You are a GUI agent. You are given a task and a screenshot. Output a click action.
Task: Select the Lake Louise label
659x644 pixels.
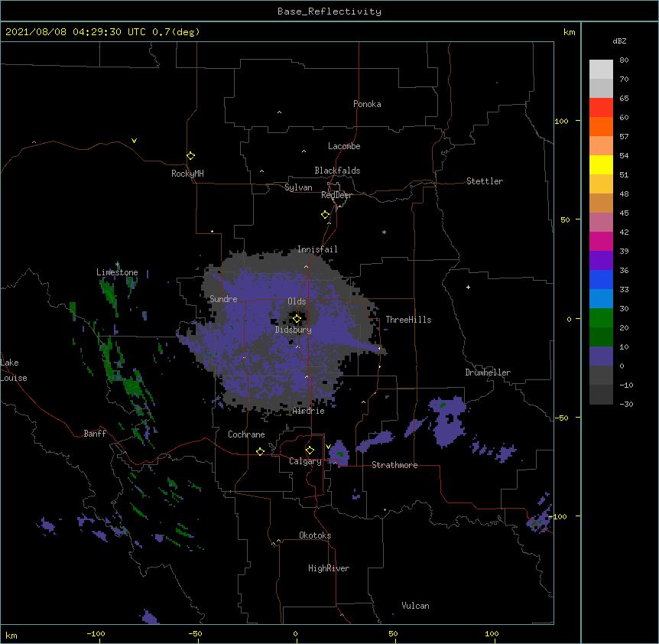14,370
